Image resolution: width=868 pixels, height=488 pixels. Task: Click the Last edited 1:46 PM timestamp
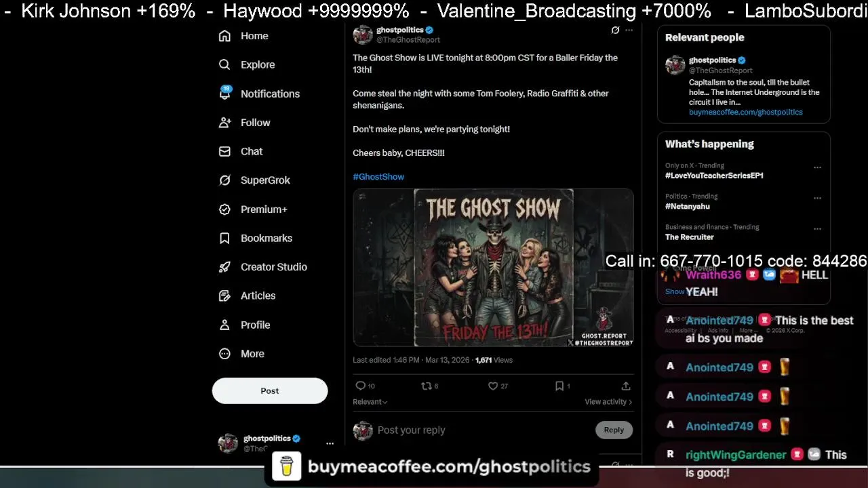tap(385, 361)
